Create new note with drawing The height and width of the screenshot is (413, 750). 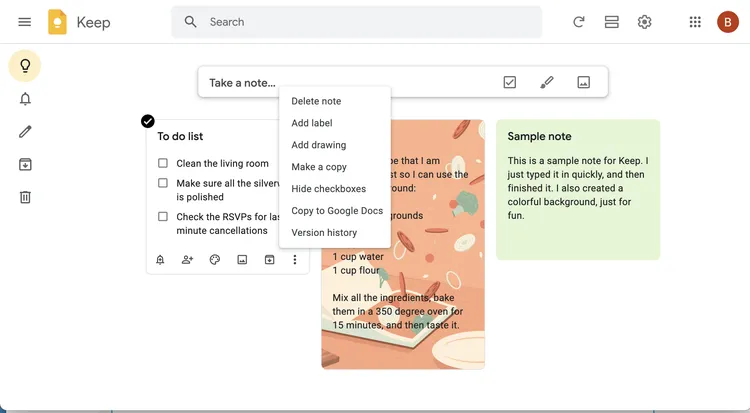[x=546, y=82]
